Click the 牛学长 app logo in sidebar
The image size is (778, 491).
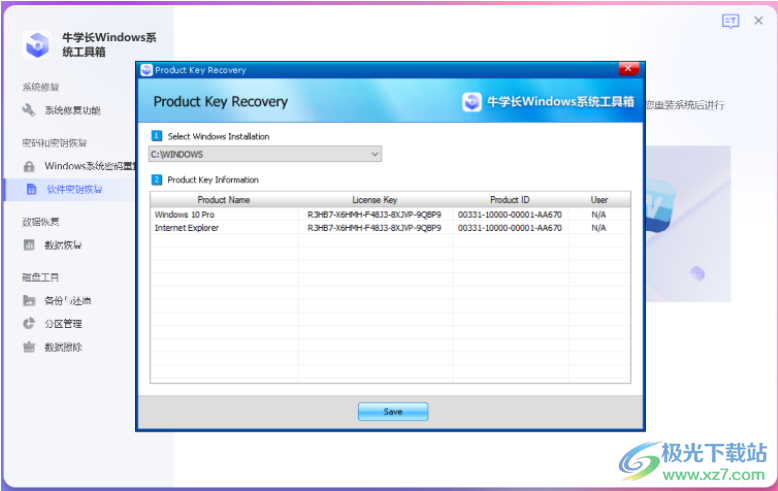(x=37, y=45)
